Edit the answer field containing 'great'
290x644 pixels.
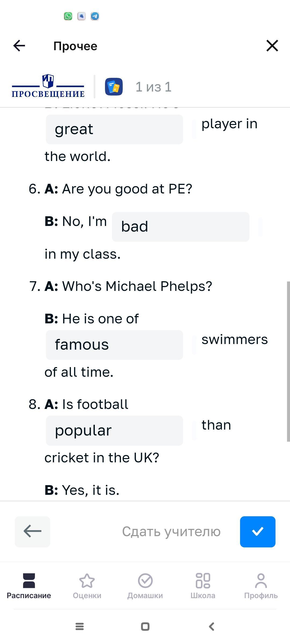(x=114, y=129)
